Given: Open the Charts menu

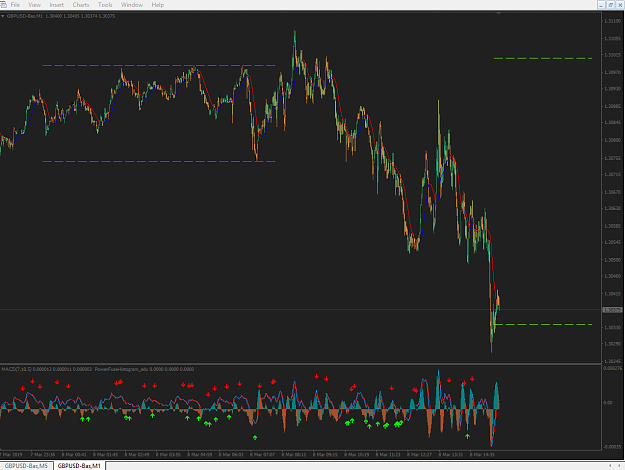Looking at the screenshot, I should coord(81,5).
